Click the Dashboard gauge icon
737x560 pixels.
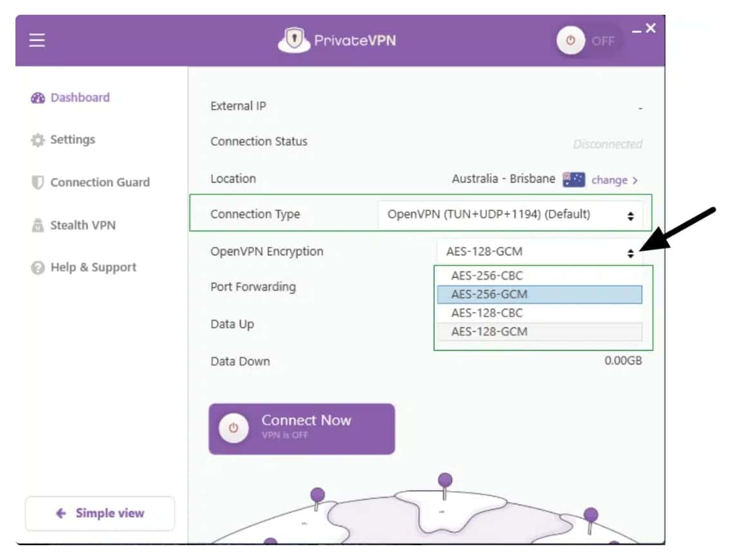pyautogui.click(x=37, y=98)
